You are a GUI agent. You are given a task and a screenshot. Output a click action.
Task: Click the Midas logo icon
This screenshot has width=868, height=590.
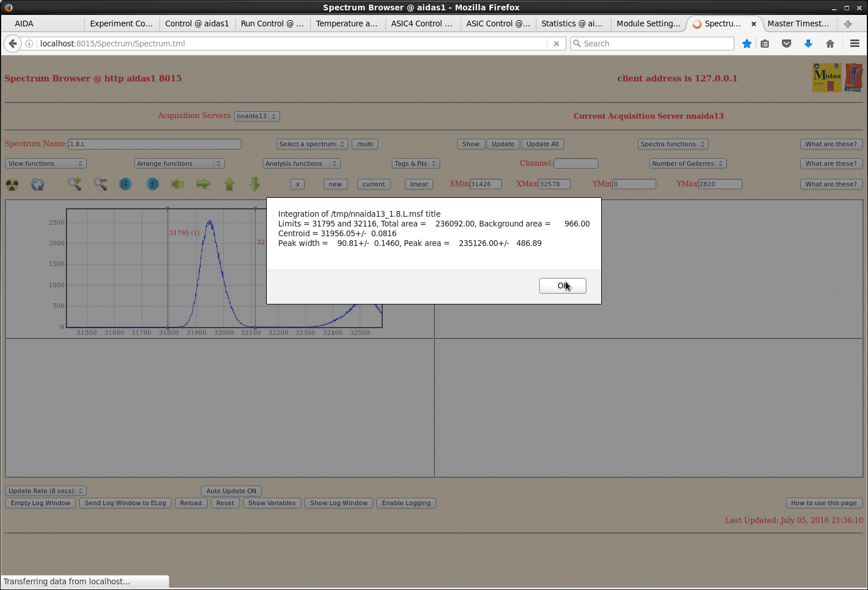click(827, 77)
